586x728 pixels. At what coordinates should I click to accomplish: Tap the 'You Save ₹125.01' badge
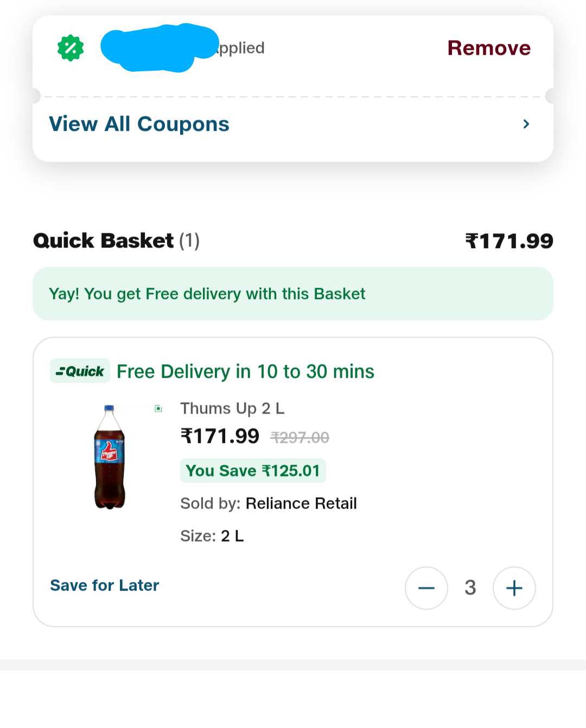(253, 471)
